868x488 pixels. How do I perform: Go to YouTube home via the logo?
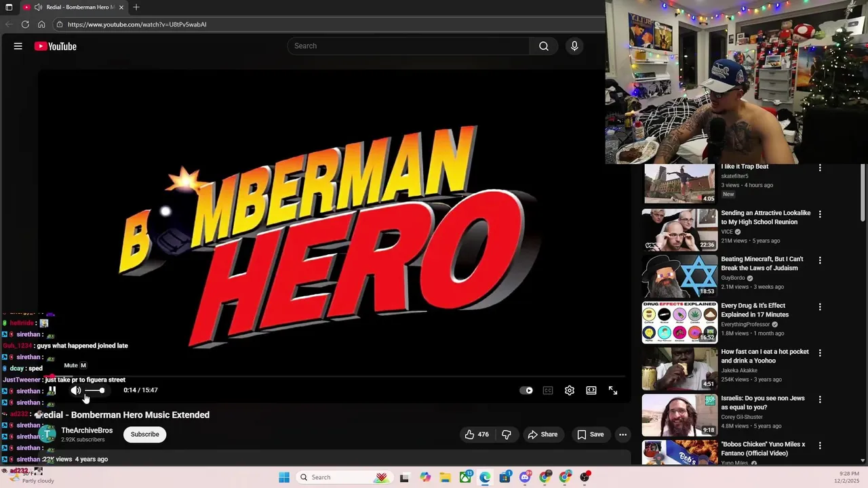[56, 46]
